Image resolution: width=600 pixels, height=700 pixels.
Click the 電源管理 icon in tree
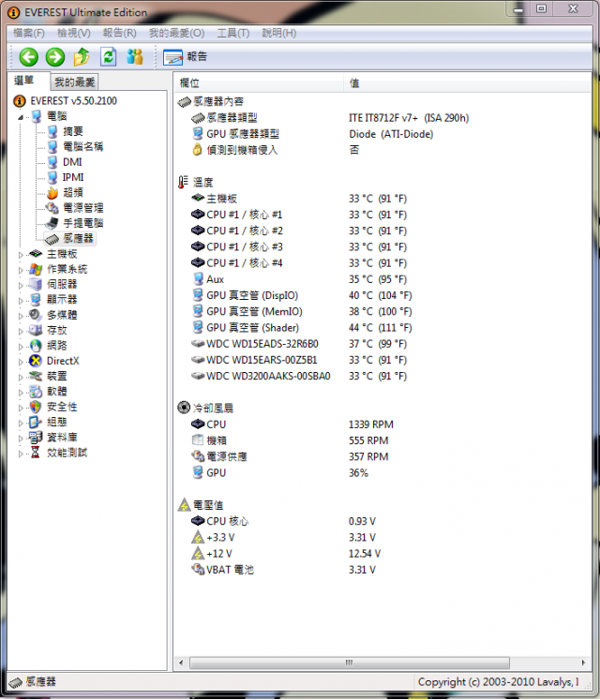[x=52, y=208]
